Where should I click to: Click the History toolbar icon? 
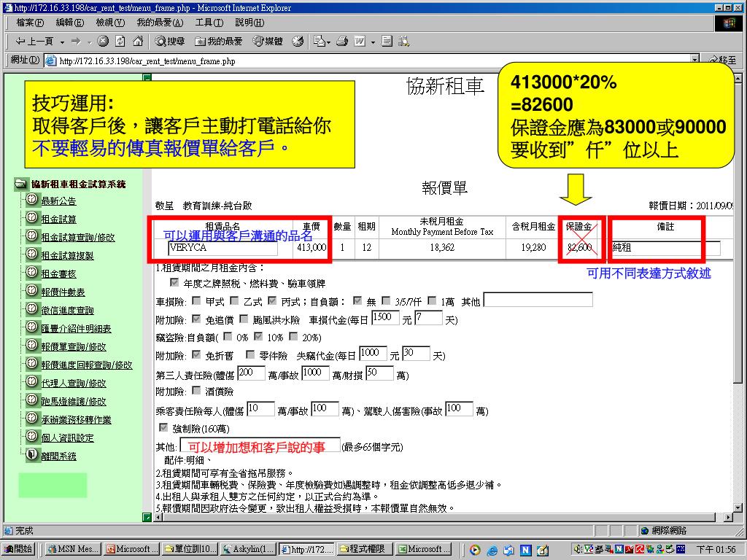click(x=298, y=42)
